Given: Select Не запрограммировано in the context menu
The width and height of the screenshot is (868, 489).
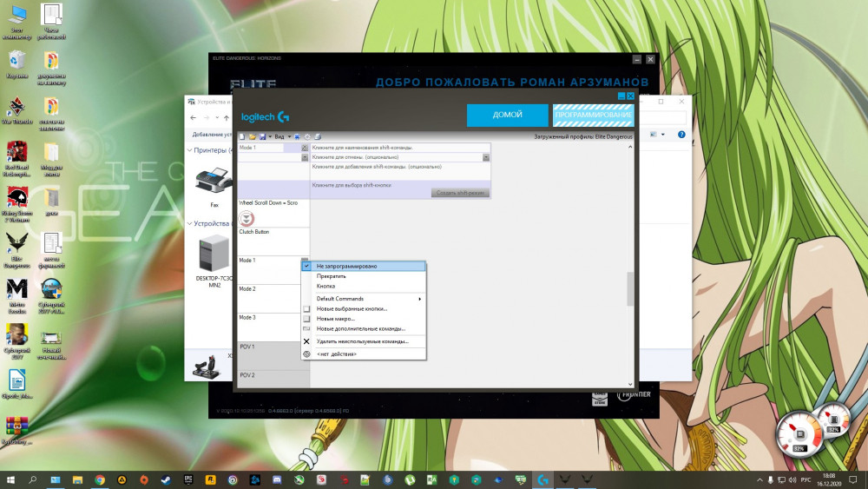Looking at the screenshot, I should pos(364,267).
